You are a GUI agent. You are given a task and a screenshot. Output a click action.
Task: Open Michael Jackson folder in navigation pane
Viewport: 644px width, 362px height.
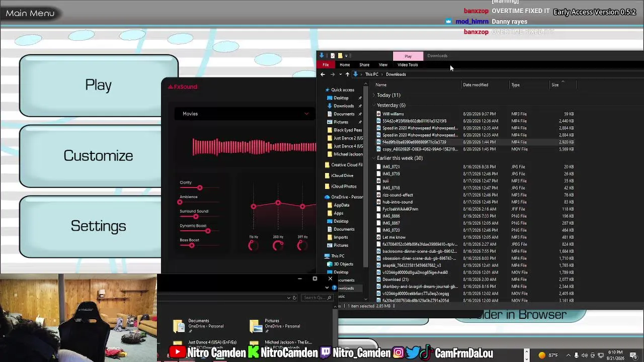[345, 154]
